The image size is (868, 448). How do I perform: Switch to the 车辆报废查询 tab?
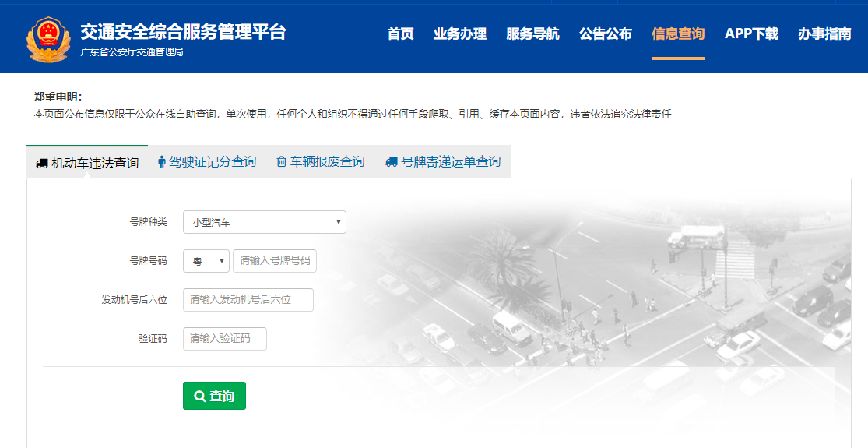(x=321, y=162)
